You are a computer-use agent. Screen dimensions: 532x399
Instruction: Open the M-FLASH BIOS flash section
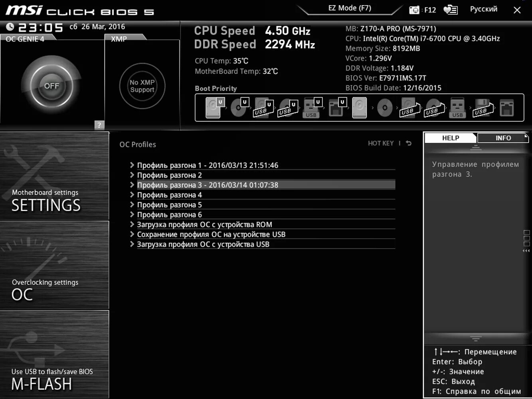pyautogui.click(x=54, y=355)
